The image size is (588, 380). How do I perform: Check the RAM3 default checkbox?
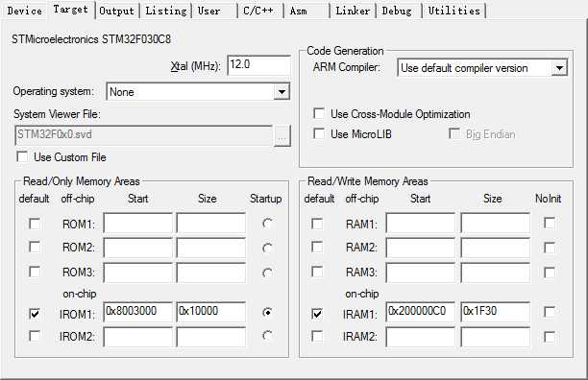pos(317,272)
